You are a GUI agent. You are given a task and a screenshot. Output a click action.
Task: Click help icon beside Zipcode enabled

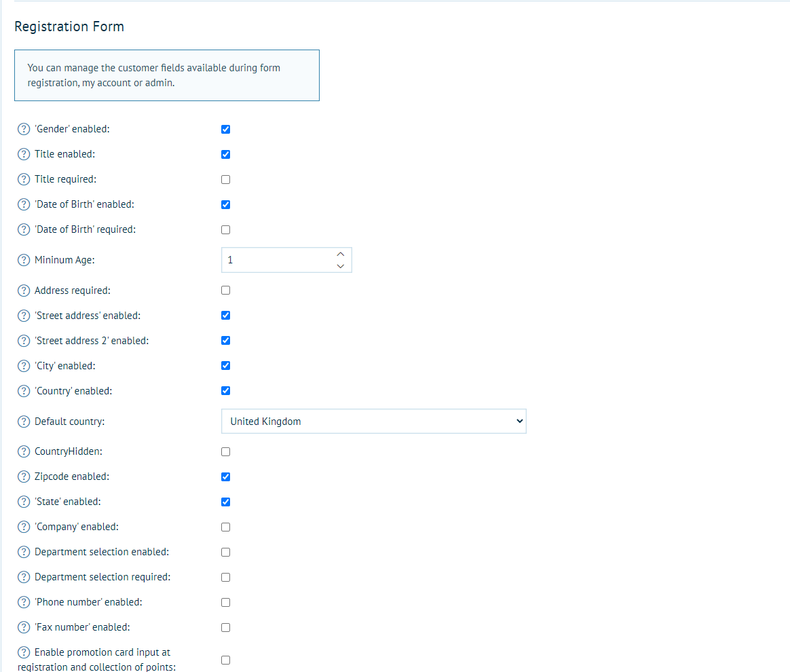(24, 477)
